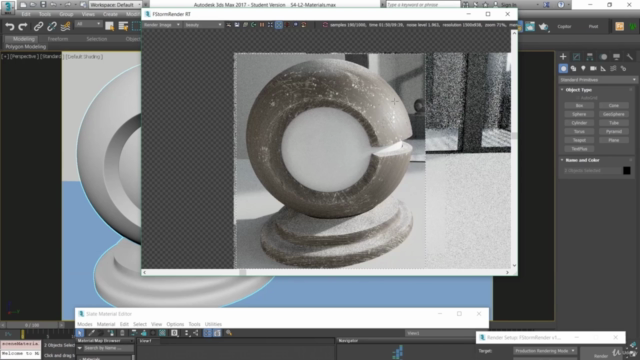The width and height of the screenshot is (640, 360).
Task: Click the Torus primitive button
Action: 579,131
